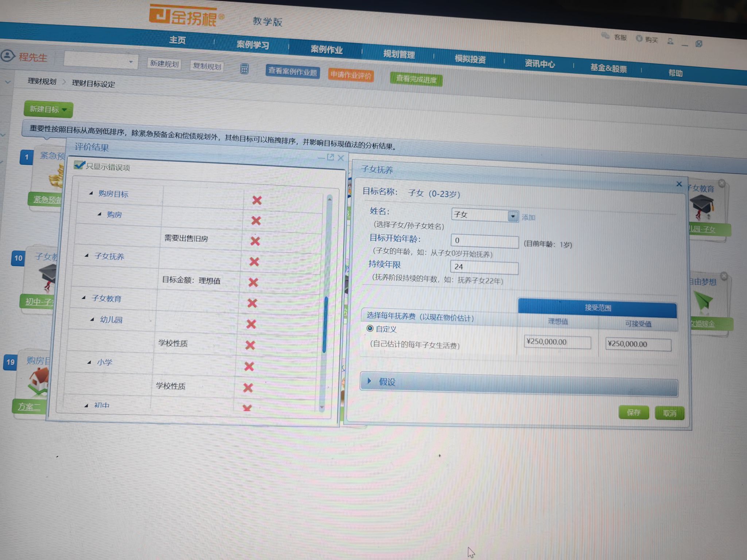Click the 可接受值 amount field

tap(638, 344)
